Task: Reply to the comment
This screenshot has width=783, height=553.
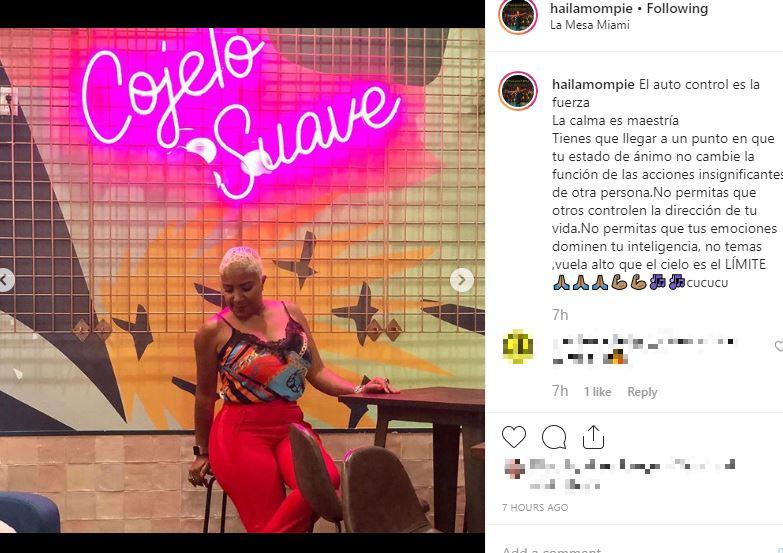Action: click(x=642, y=392)
